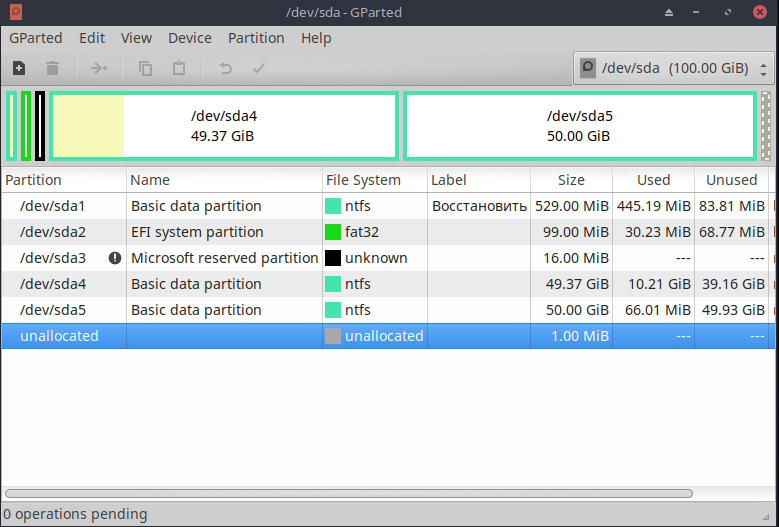779x527 pixels.
Task: Select the /dev/sda4 row in the table
Action: pos(388,284)
